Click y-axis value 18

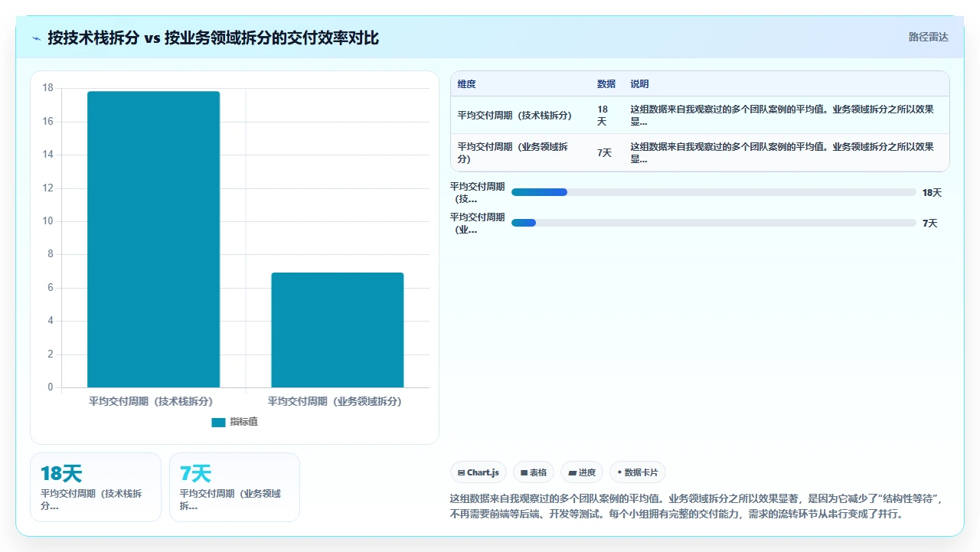tap(48, 88)
